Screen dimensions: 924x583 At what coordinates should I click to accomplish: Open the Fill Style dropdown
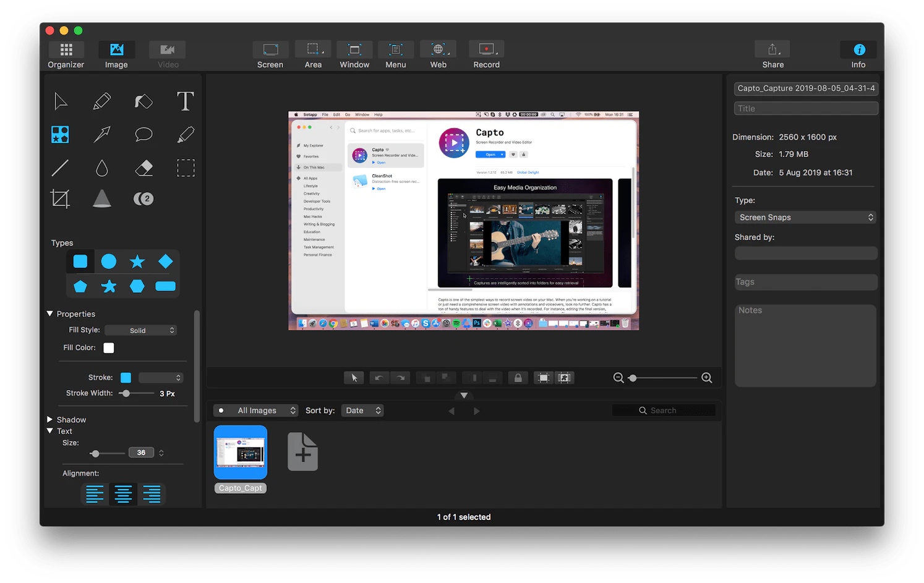[x=140, y=330]
